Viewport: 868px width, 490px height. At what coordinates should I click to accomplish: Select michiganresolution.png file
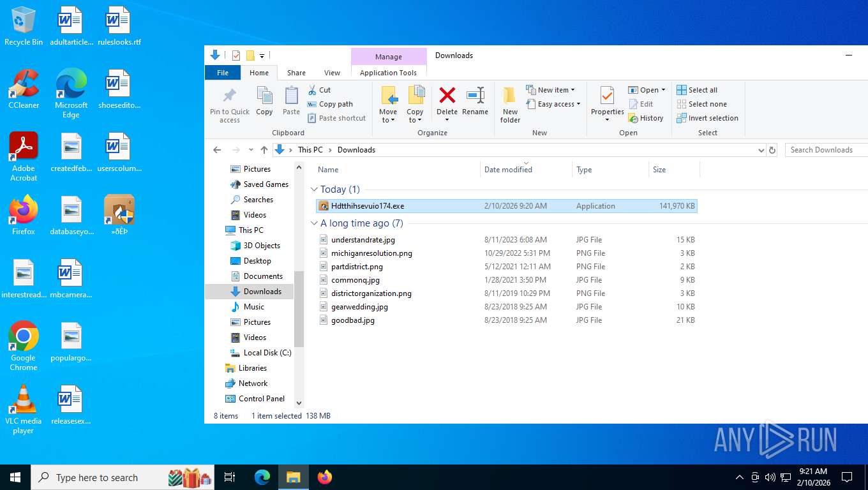[x=507, y=253]
